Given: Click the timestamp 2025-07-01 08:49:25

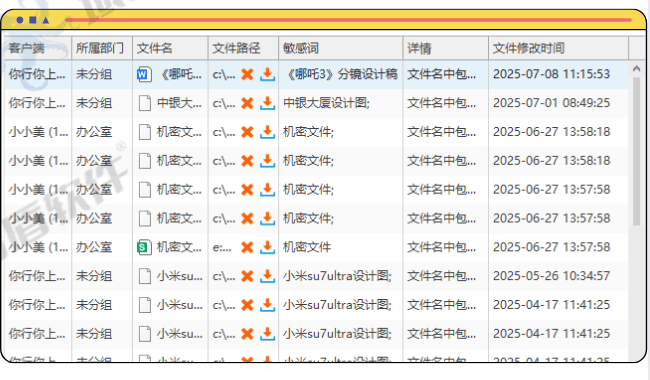Looking at the screenshot, I should pos(551,103).
